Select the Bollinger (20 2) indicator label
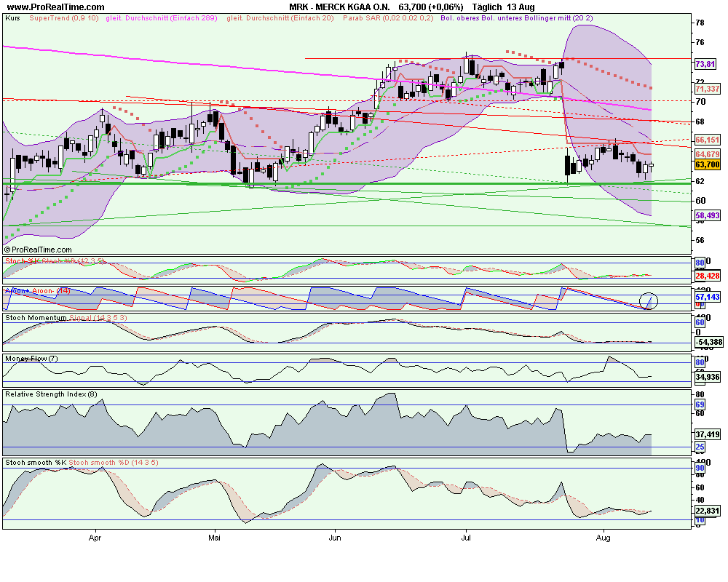This screenshot has width=728, height=582. click(x=517, y=18)
